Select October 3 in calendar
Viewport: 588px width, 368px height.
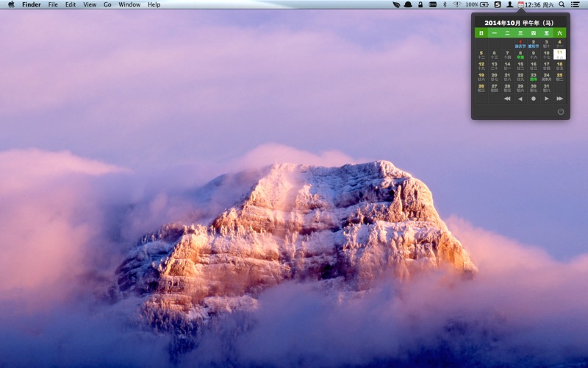pos(546,43)
